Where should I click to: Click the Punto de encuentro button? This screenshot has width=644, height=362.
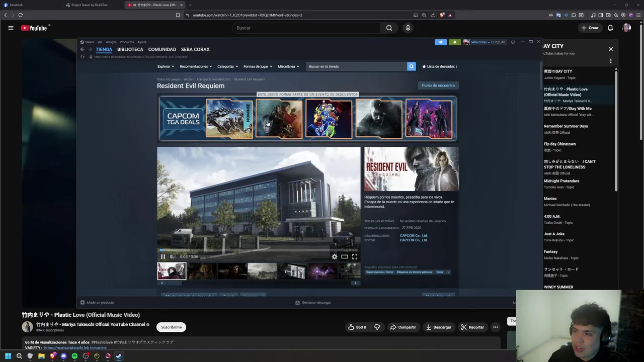[x=438, y=85]
